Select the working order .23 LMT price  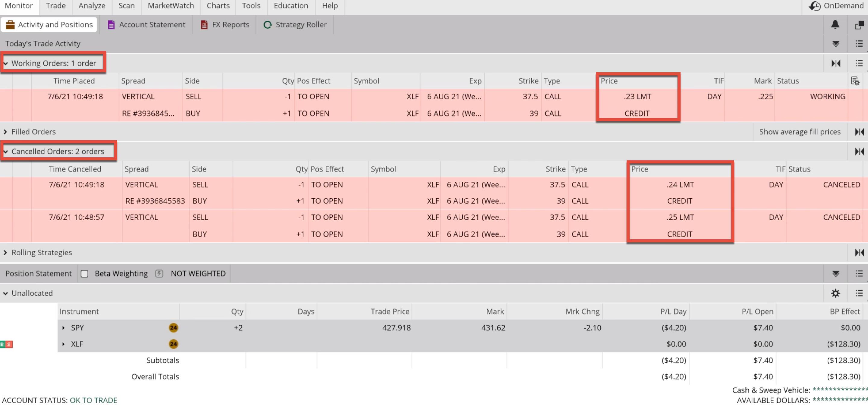(637, 97)
